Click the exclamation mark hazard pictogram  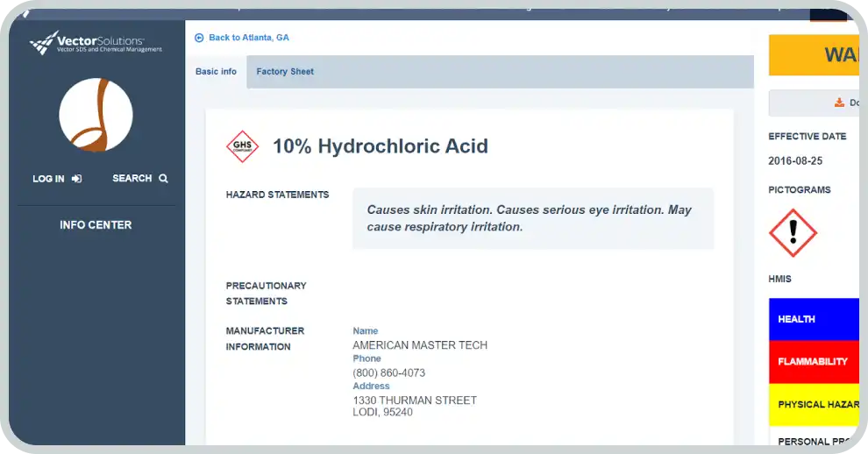(793, 233)
